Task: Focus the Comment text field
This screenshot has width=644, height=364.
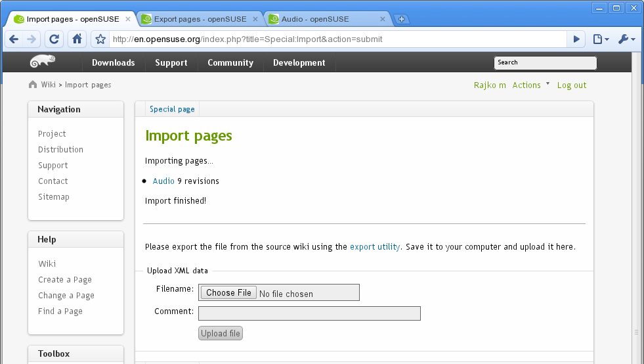Action: (309, 313)
